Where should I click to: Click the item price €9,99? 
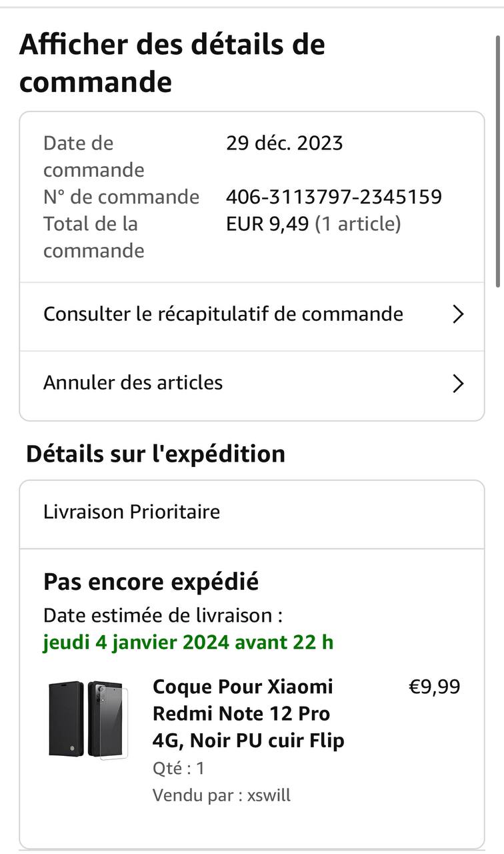click(434, 687)
